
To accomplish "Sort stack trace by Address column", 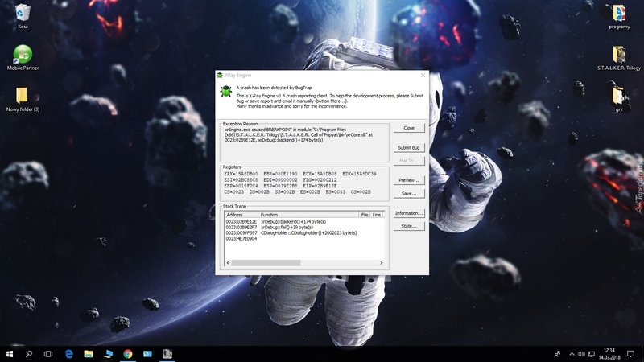I will click(241, 215).
